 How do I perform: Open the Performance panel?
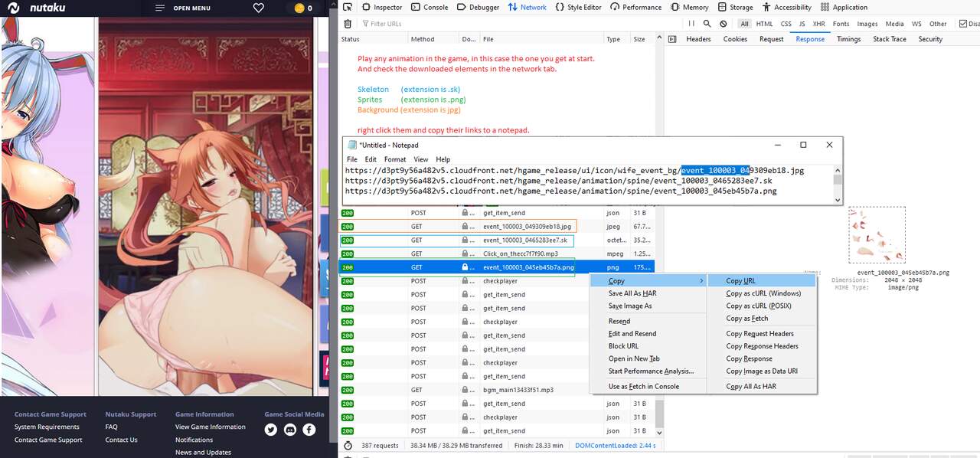pos(635,7)
